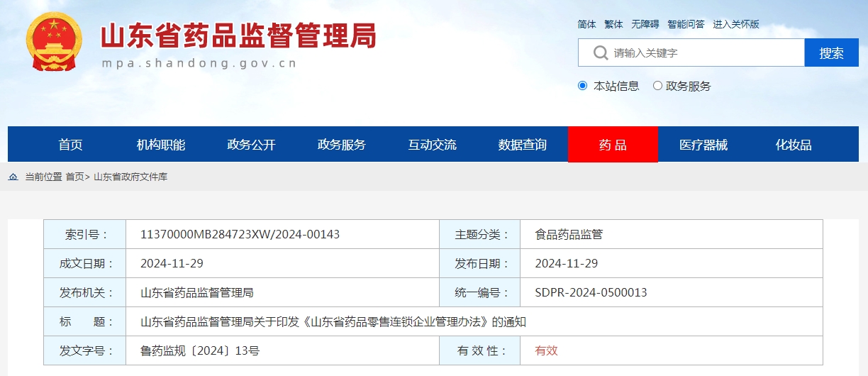Open the 智能问答 link
The height and width of the screenshot is (376, 868).
point(686,24)
